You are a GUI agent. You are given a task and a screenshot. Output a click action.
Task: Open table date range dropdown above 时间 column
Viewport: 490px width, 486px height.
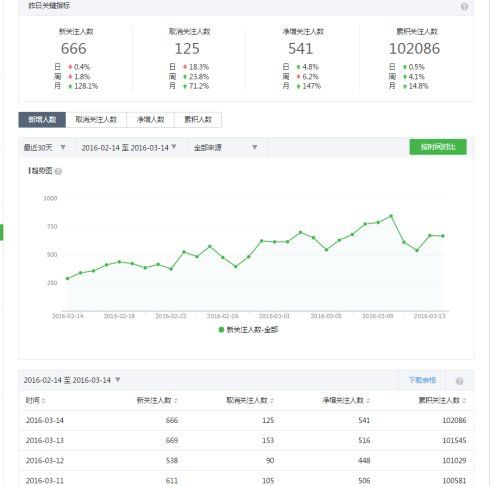(72, 380)
